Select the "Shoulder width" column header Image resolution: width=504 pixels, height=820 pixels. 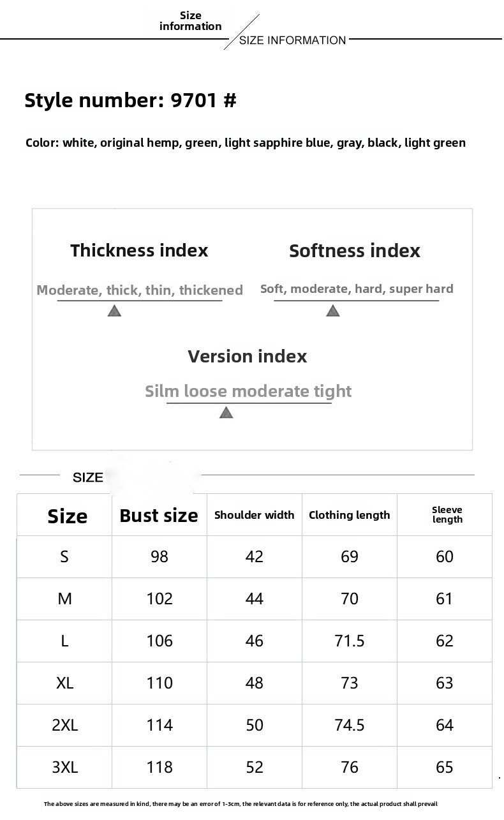[254, 515]
